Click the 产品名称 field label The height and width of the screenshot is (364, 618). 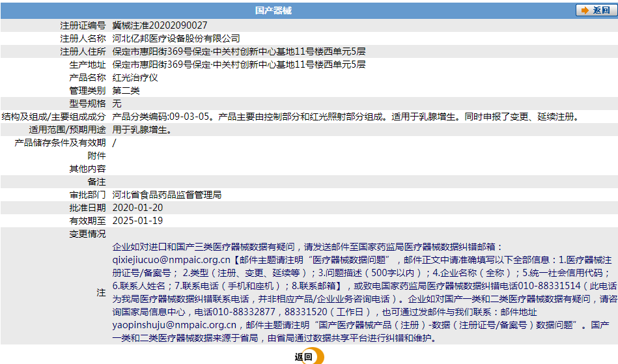click(x=87, y=77)
